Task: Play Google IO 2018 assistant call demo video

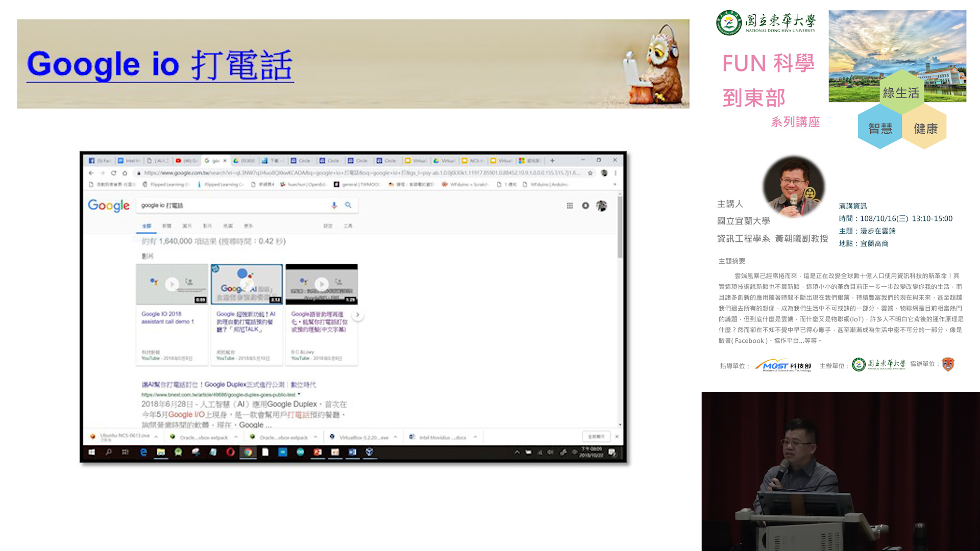Action: (x=172, y=284)
